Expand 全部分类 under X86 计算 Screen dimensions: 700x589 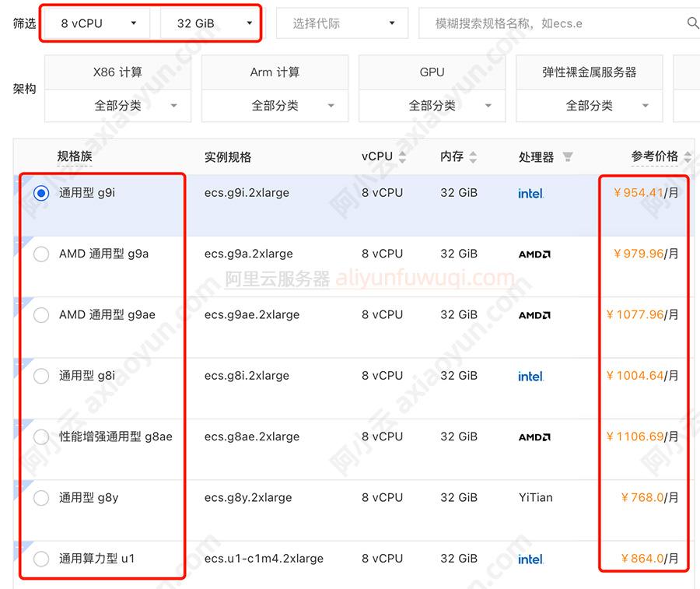tap(118, 106)
